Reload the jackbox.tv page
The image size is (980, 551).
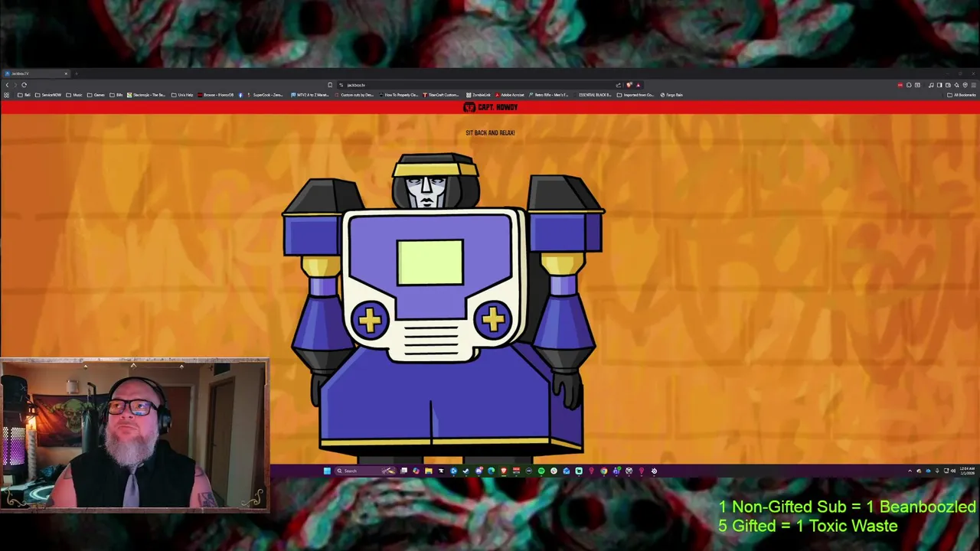(x=24, y=85)
